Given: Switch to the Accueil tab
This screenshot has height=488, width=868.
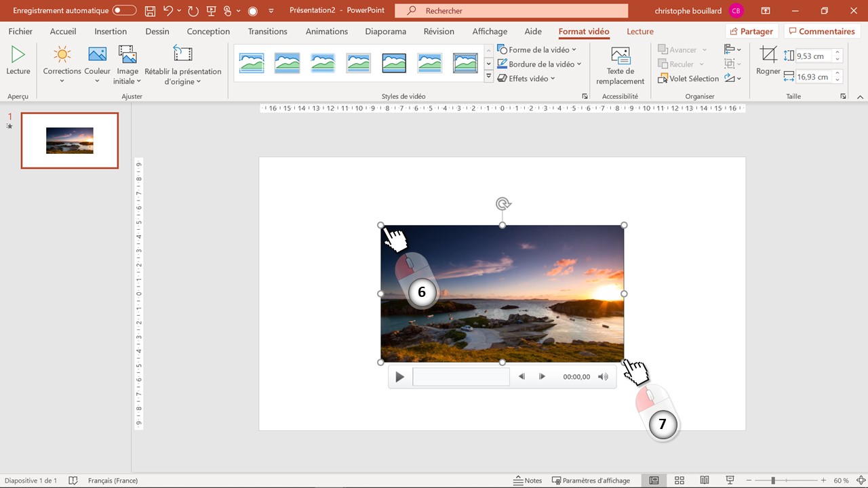Looking at the screenshot, I should [x=63, y=31].
